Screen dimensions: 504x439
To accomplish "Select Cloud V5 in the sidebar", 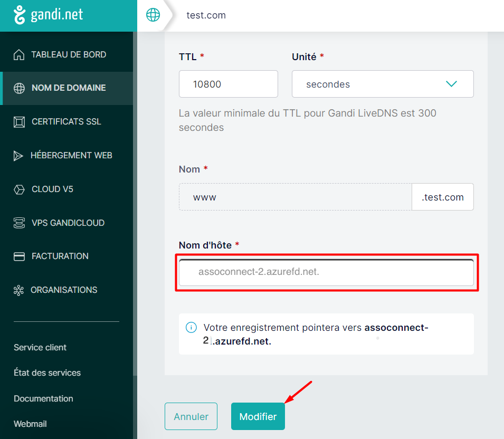I will click(x=66, y=189).
